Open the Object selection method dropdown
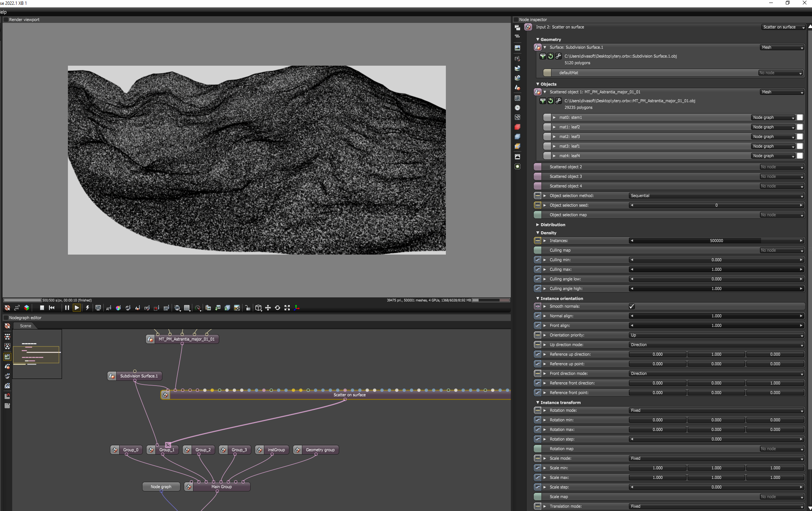This screenshot has width=812, height=511. [716, 196]
